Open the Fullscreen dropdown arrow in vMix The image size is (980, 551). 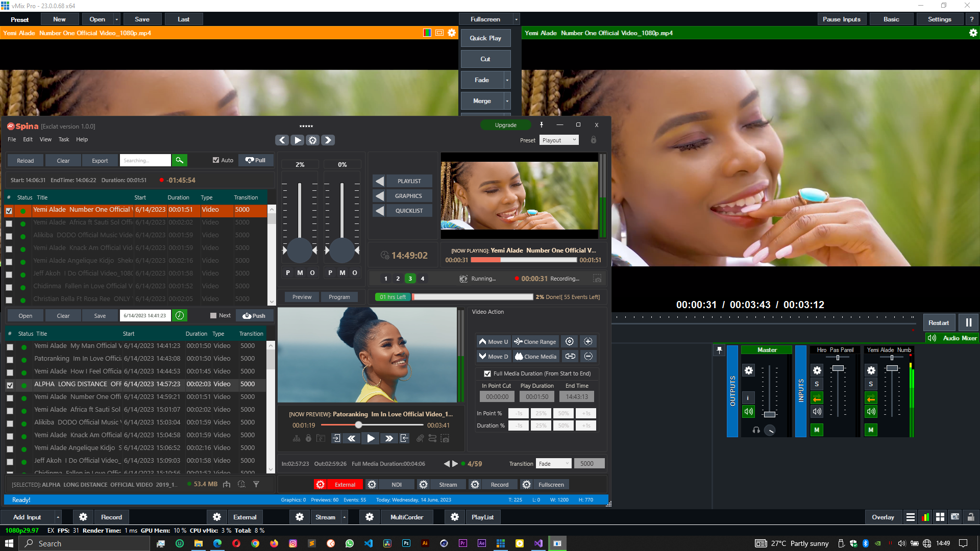tap(516, 19)
